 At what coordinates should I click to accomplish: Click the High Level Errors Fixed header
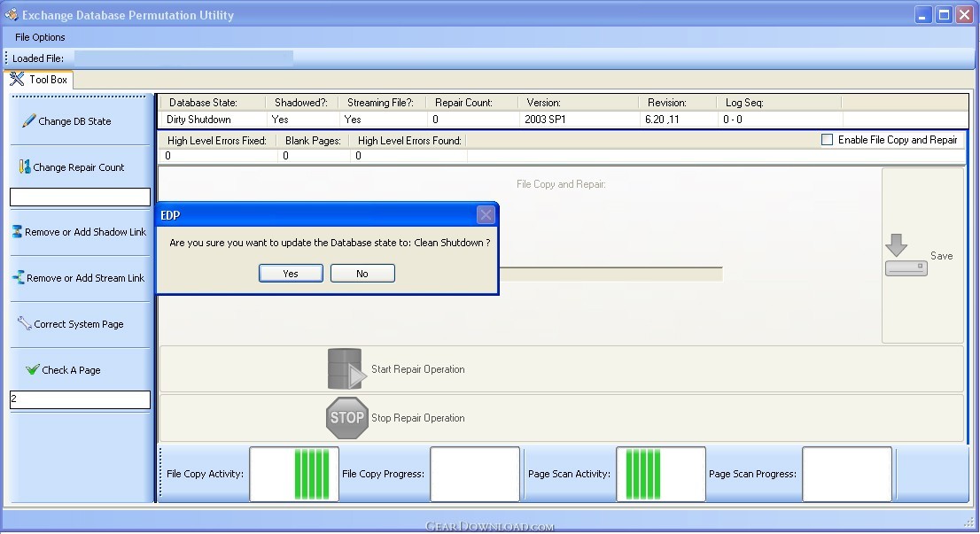(217, 141)
